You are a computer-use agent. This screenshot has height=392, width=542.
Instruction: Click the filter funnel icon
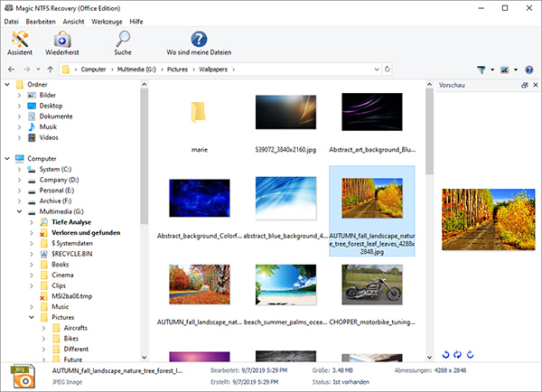click(481, 70)
